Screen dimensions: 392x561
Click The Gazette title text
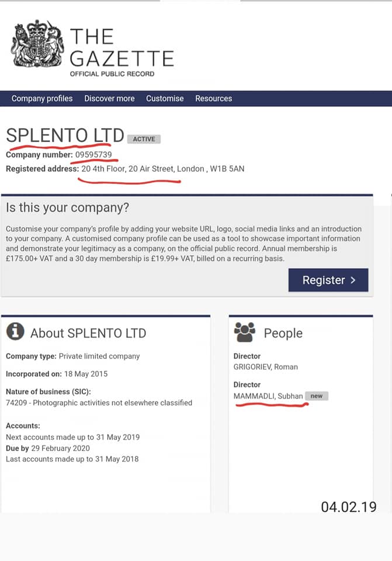122,47
